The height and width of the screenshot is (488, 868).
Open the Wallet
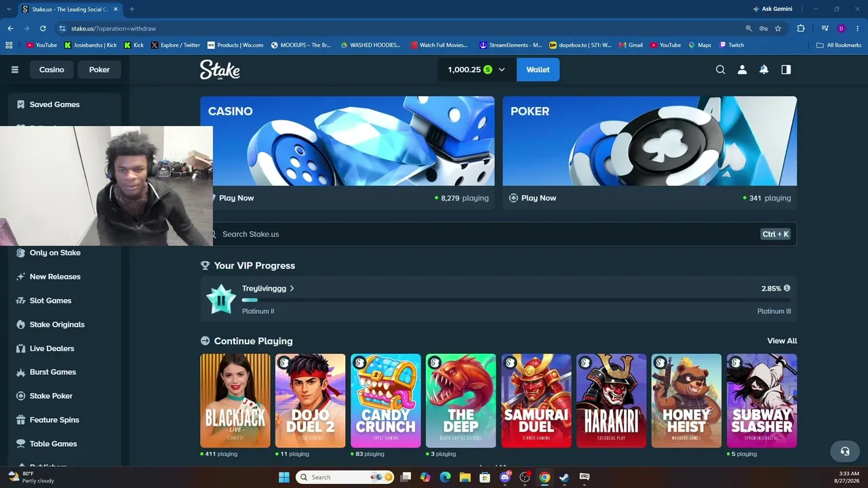(x=538, y=70)
